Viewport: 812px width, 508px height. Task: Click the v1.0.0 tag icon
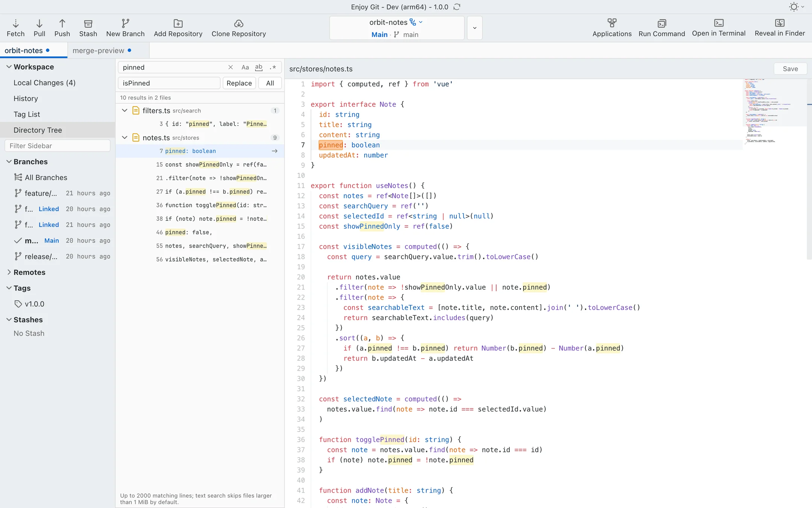[18, 304]
